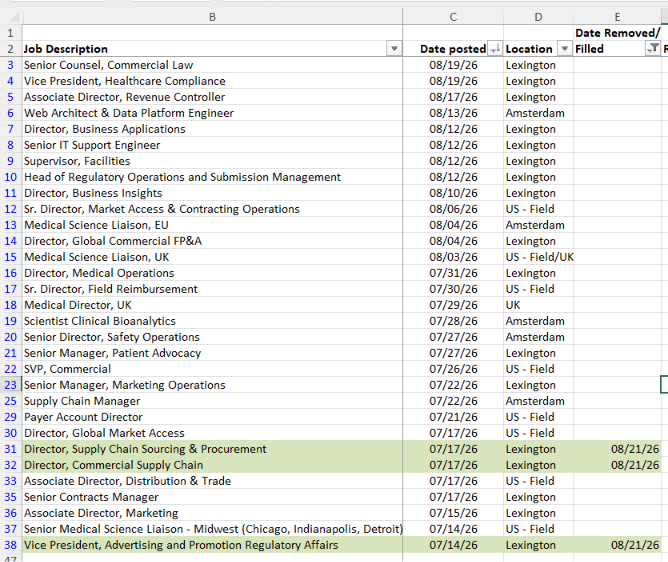The width and height of the screenshot is (668, 562).
Task: Click cell 'Director, Business Insights'
Action: point(212,193)
